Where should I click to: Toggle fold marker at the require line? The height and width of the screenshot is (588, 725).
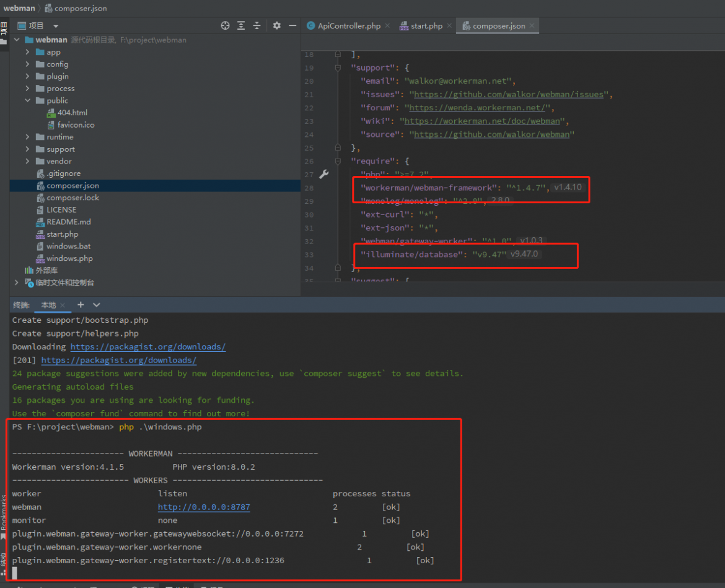pos(338,161)
